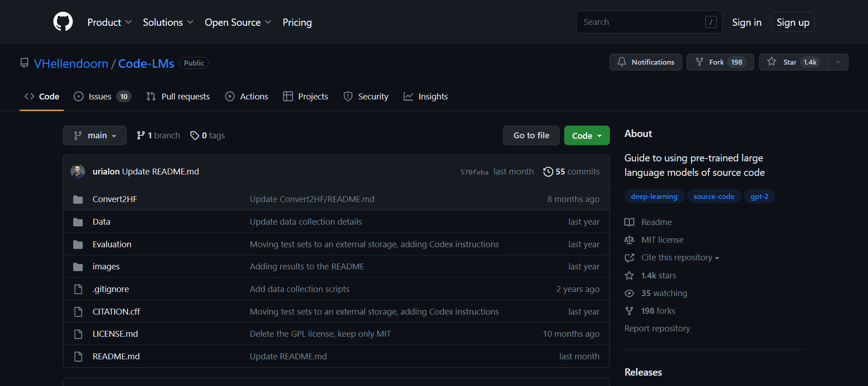This screenshot has width=868, height=386.
Task: Click the tag icon beside 0 tags
Action: pos(195,135)
